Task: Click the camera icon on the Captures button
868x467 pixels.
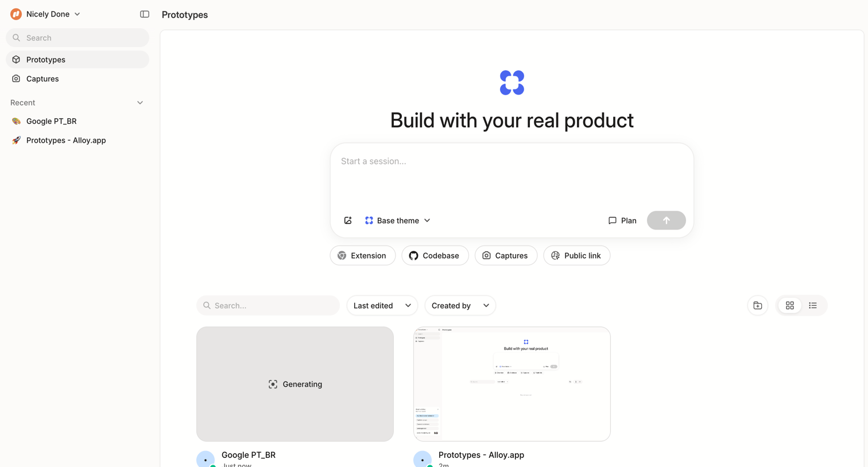Action: tap(486, 255)
